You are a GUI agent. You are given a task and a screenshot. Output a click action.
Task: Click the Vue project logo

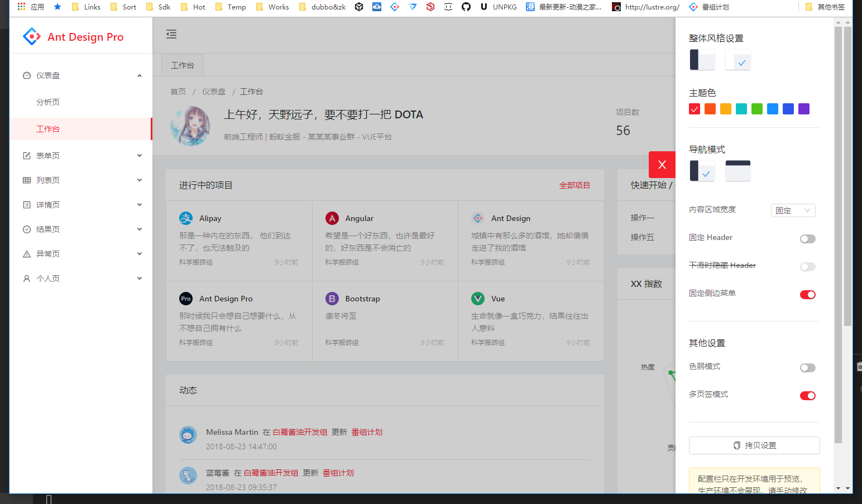[478, 299]
